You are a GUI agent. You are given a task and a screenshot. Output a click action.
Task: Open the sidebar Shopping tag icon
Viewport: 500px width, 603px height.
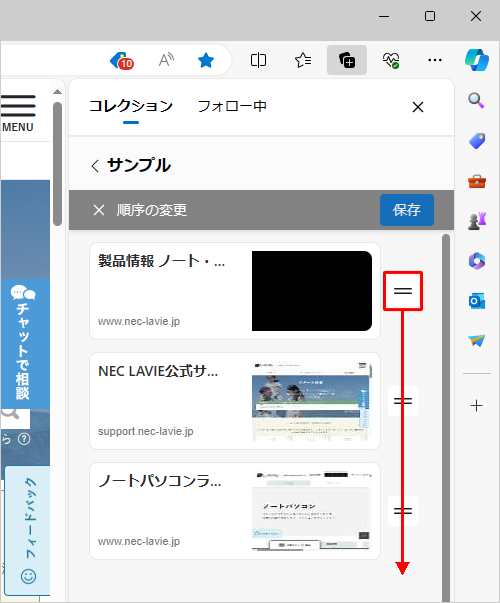click(x=477, y=141)
